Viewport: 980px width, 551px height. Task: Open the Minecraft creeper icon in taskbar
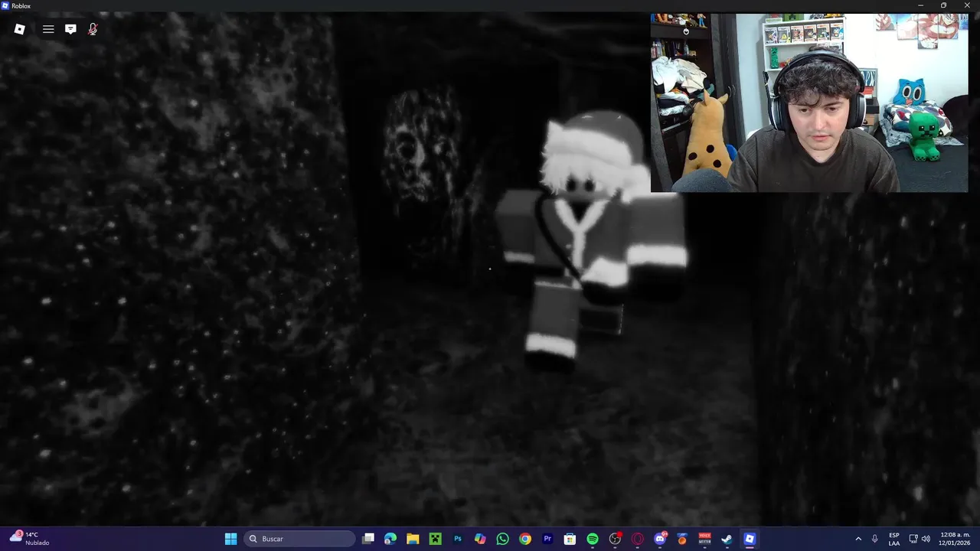435,539
